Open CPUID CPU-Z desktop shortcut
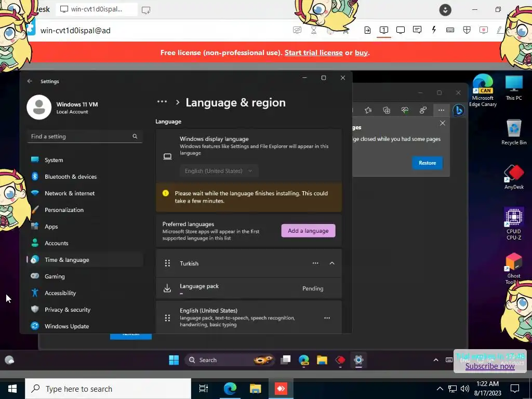Viewport: 532px width, 399px height. [x=514, y=224]
